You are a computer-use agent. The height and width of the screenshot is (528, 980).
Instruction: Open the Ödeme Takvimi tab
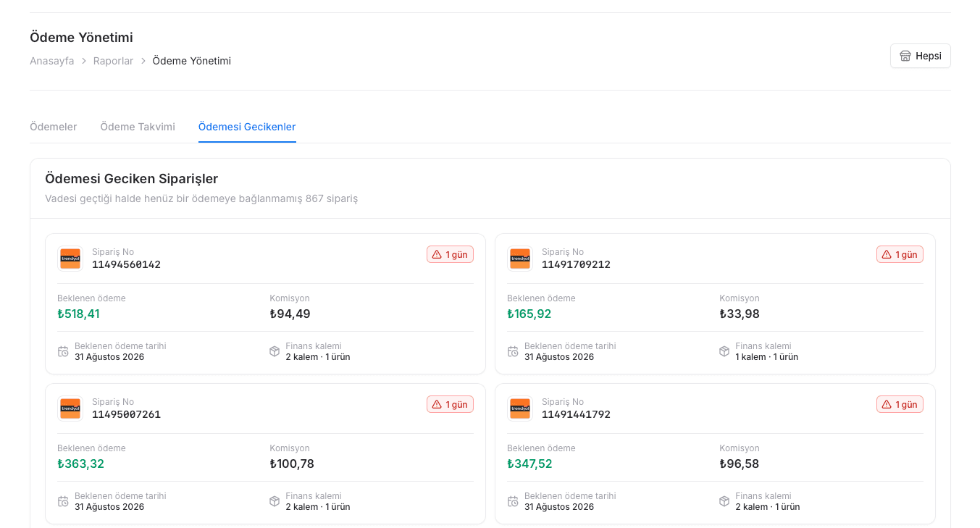(x=138, y=127)
